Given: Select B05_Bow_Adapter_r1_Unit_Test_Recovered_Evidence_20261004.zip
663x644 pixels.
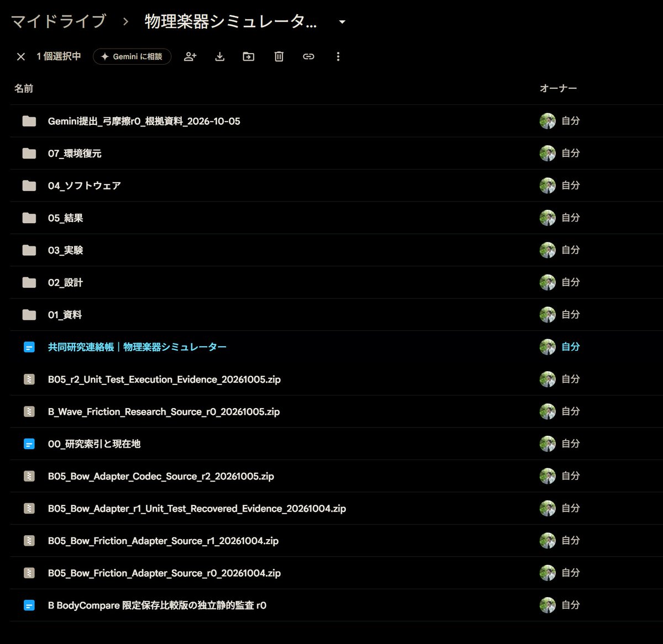Looking at the screenshot, I should pyautogui.click(x=197, y=509).
